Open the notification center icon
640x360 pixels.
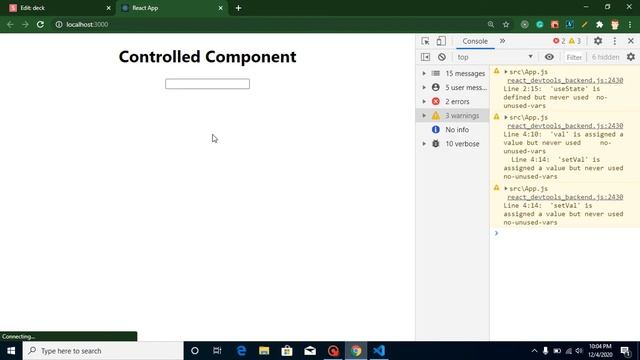[x=626, y=351]
